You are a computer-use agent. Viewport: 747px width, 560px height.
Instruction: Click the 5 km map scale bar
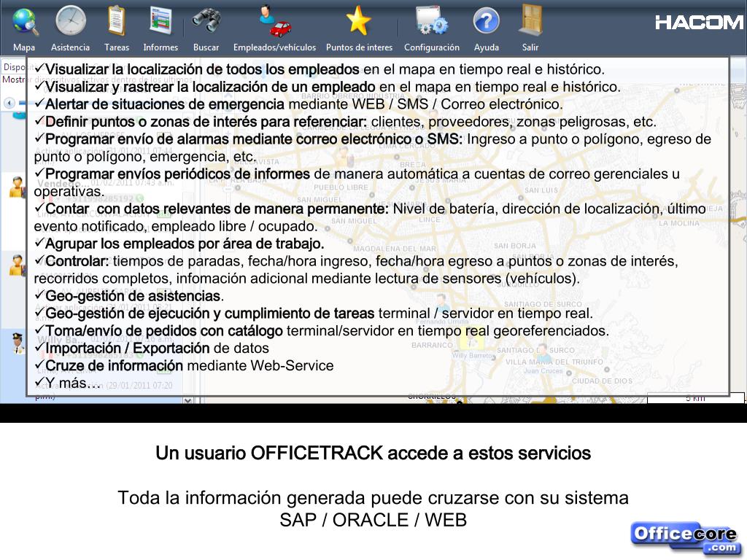695,398
